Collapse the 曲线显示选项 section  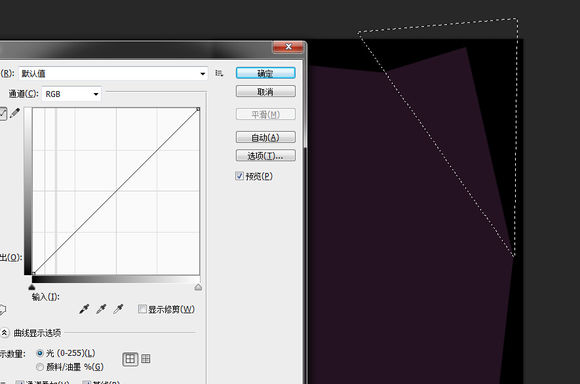[x=4, y=333]
